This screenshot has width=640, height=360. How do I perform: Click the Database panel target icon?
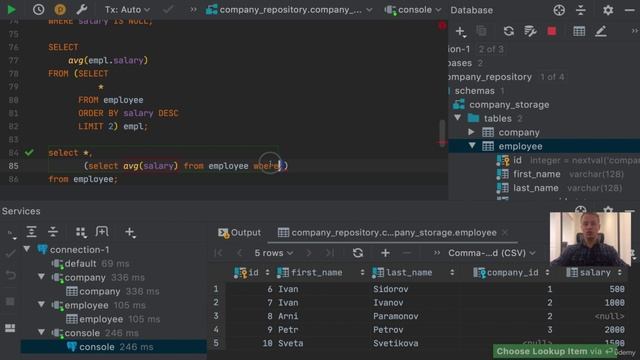pyautogui.click(x=559, y=10)
